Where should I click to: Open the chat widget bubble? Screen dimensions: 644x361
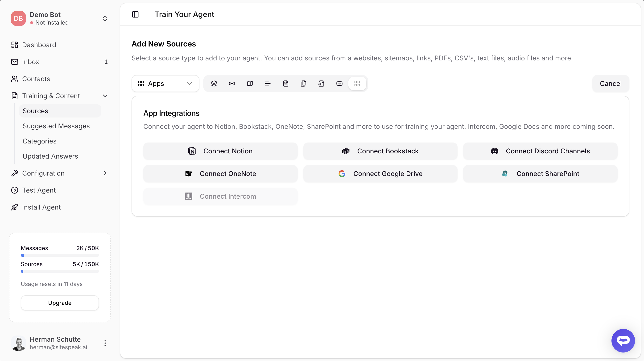pos(623,340)
